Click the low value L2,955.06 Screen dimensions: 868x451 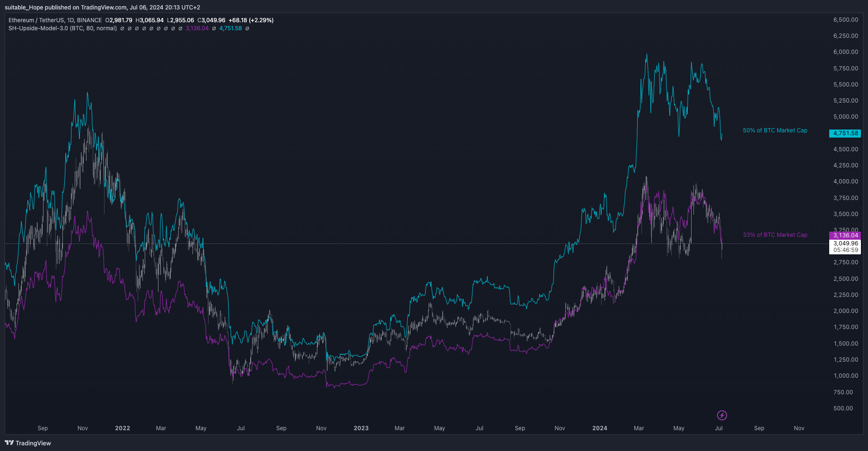(180, 20)
